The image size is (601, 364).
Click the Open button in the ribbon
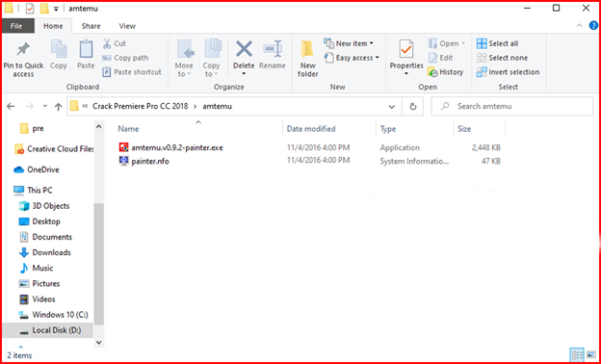pyautogui.click(x=447, y=43)
